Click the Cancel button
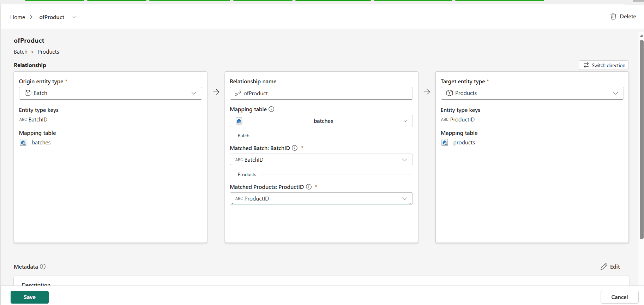The image size is (644, 305). click(619, 297)
